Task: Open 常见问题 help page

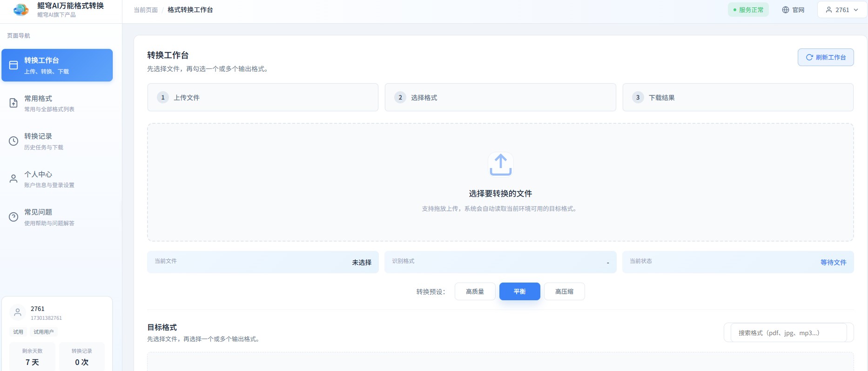Action: [57, 217]
